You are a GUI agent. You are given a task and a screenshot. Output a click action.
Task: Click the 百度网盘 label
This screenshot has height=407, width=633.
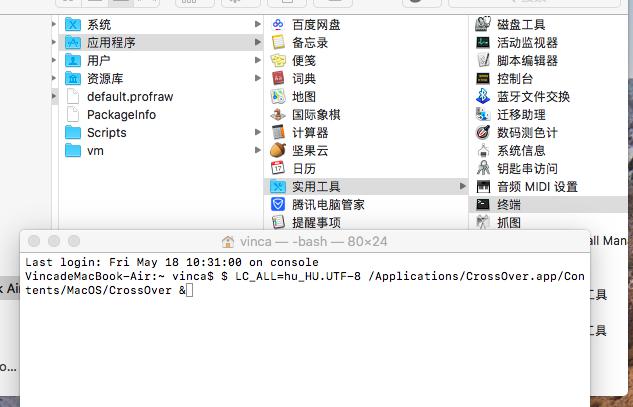(x=316, y=25)
